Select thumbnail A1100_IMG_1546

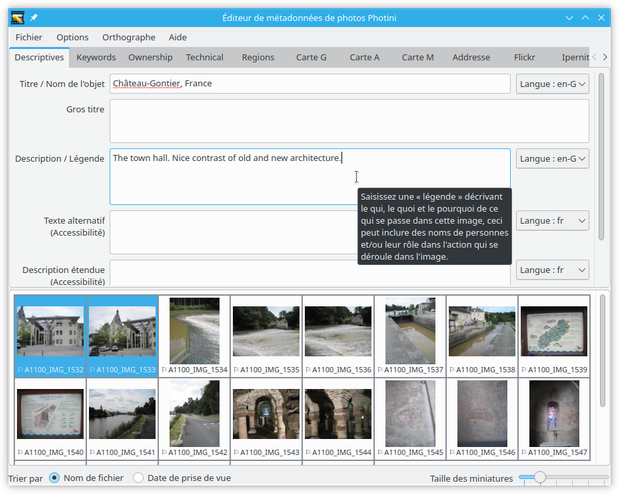pyautogui.click(x=482, y=418)
